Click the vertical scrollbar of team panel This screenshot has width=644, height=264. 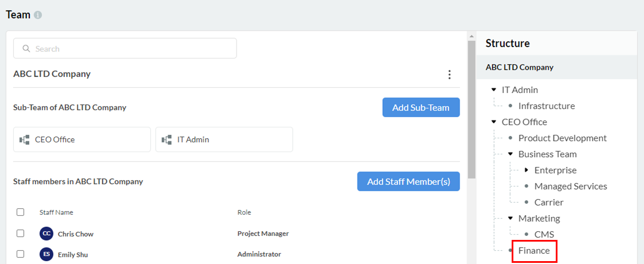[x=472, y=109]
